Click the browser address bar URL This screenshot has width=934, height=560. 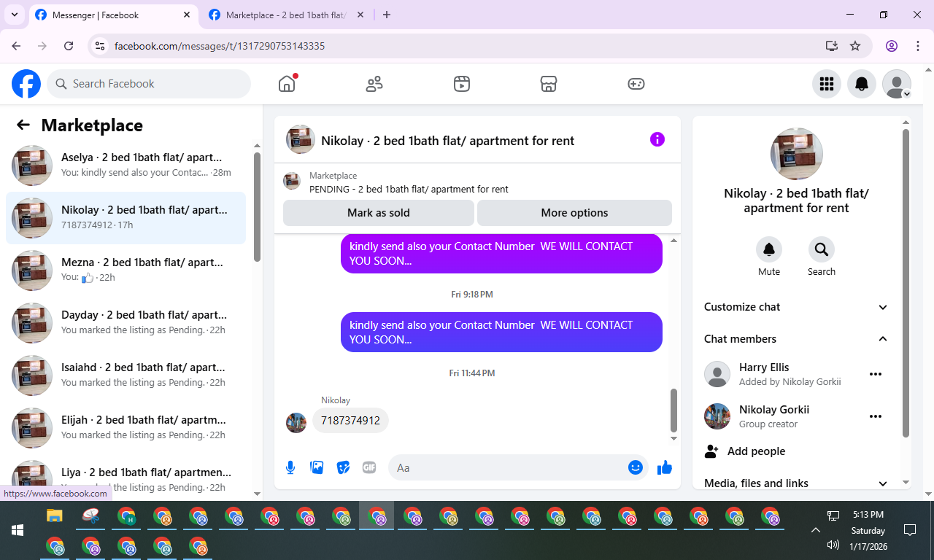point(220,46)
